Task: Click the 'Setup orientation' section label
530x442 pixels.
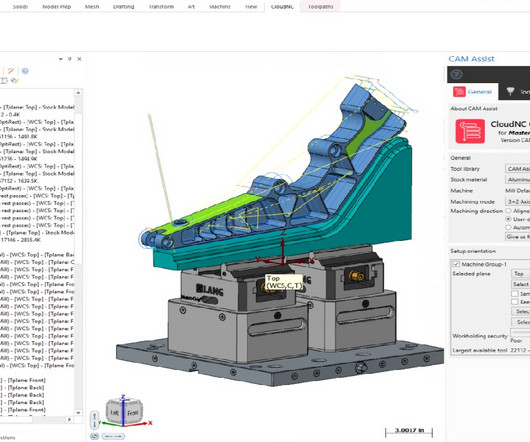Action: click(473, 251)
